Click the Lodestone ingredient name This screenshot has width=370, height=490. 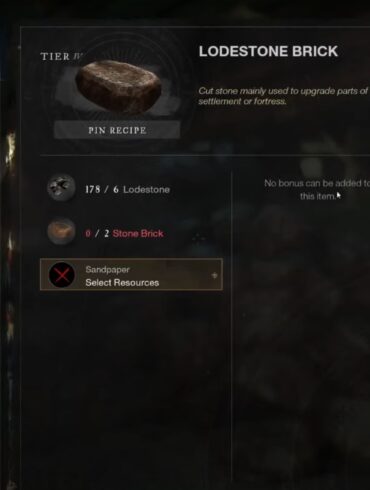tap(146, 189)
